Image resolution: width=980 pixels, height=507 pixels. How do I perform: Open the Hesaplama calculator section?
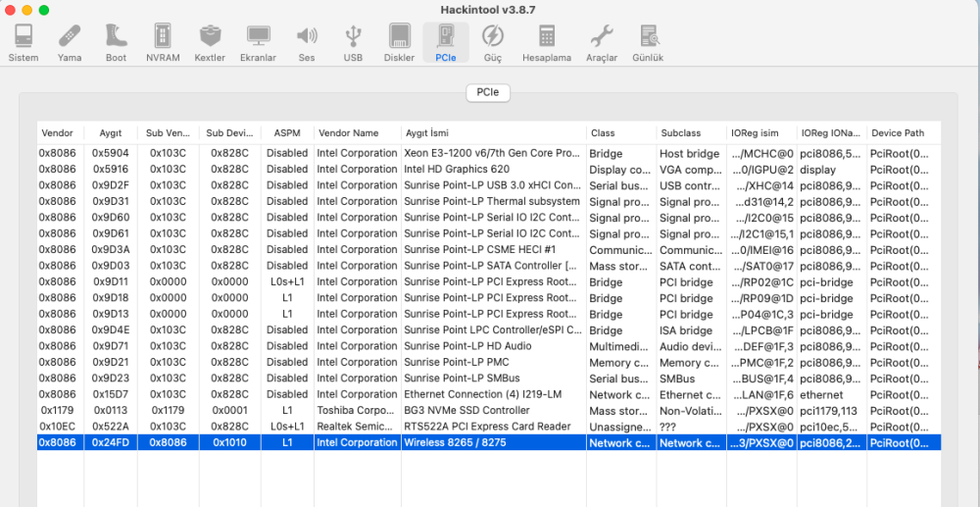[547, 42]
